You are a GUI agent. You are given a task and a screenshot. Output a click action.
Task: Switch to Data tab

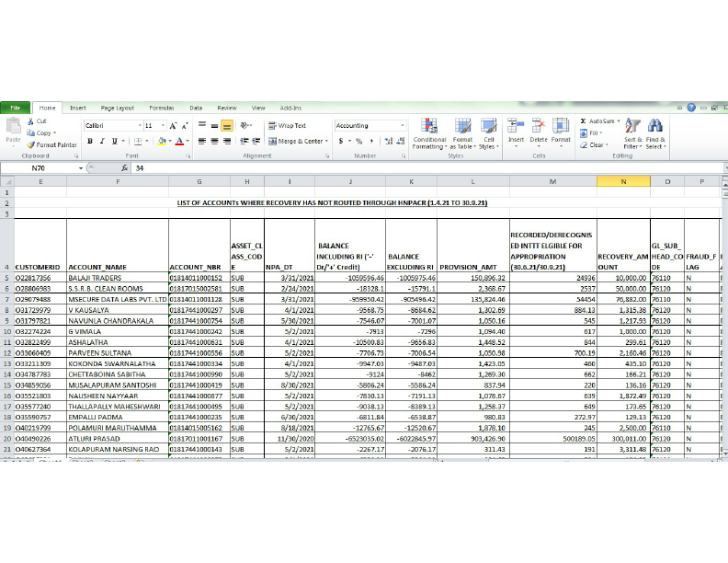(x=196, y=109)
